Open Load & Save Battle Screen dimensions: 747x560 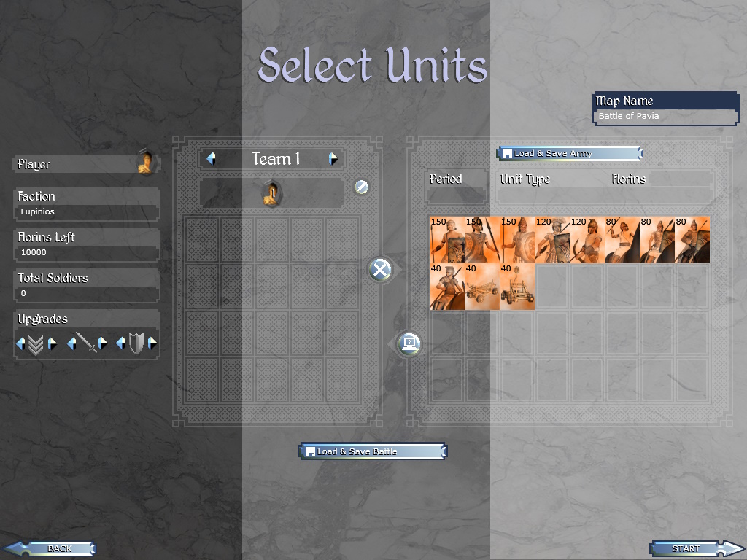point(373,451)
